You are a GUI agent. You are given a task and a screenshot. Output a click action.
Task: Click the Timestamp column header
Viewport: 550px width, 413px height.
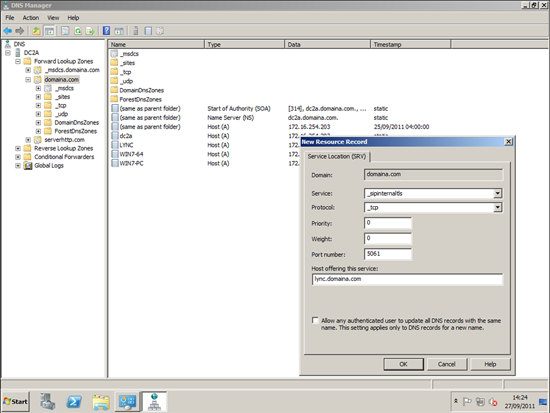click(x=410, y=45)
